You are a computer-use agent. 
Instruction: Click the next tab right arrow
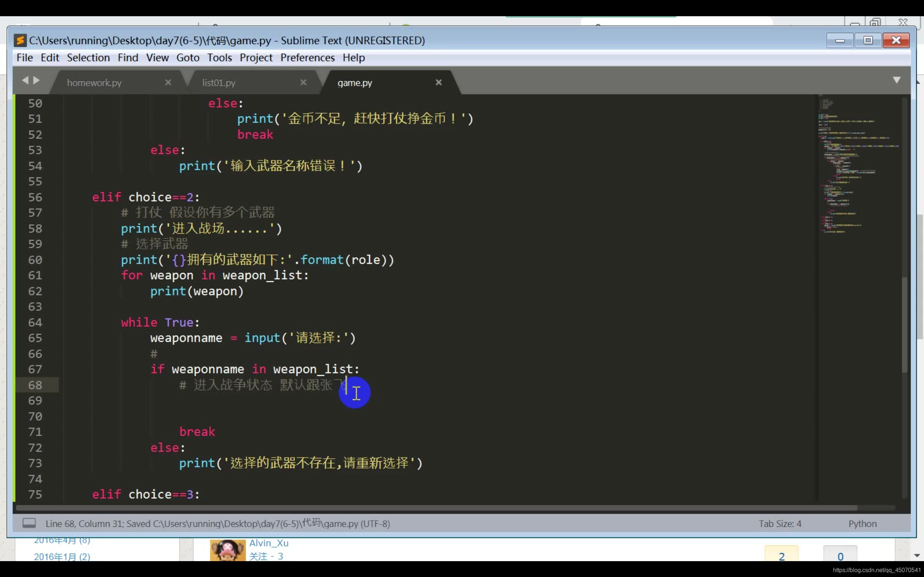pos(37,80)
